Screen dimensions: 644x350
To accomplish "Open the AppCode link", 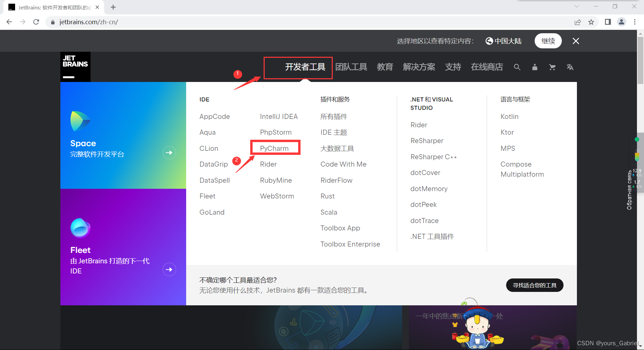I will point(215,117).
